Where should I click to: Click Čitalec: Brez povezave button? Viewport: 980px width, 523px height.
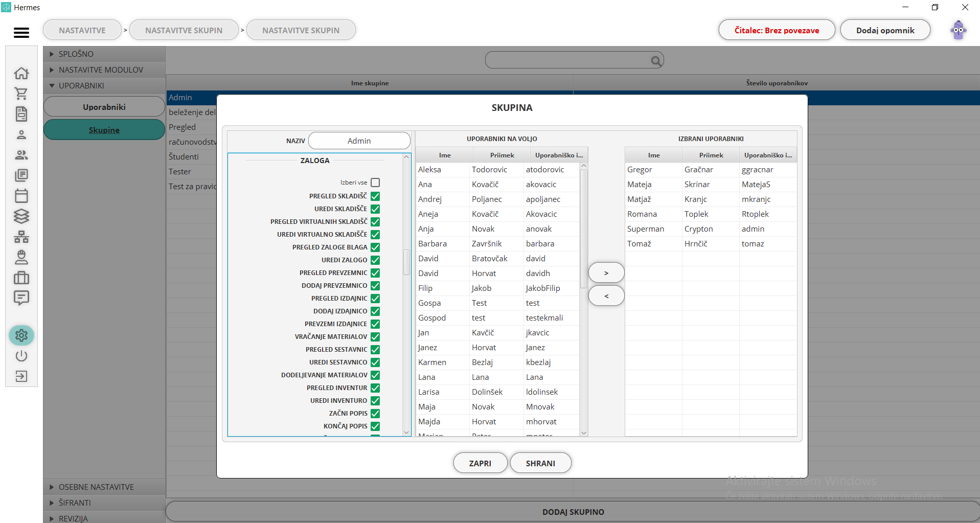(777, 30)
